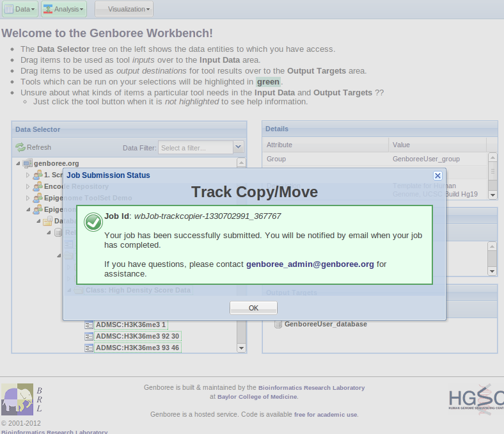
Task: Click the GenboreeUser_database icon in Output Targets
Action: (278, 324)
